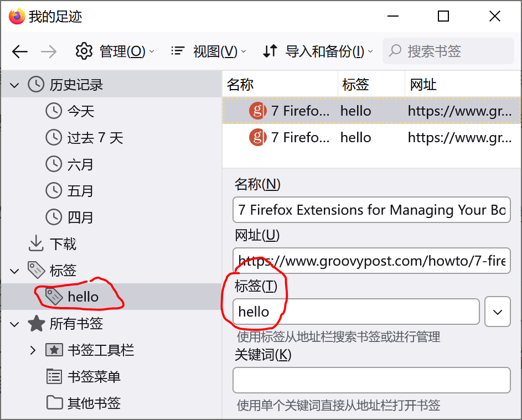Image resolution: width=522 pixels, height=420 pixels.
Task: Sort by the 网址 column header
Action: [462, 85]
